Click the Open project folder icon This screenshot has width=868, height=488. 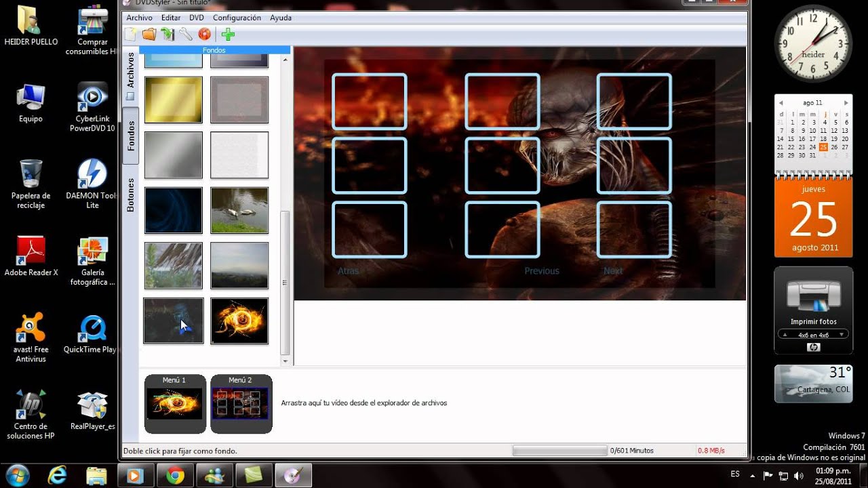point(149,34)
